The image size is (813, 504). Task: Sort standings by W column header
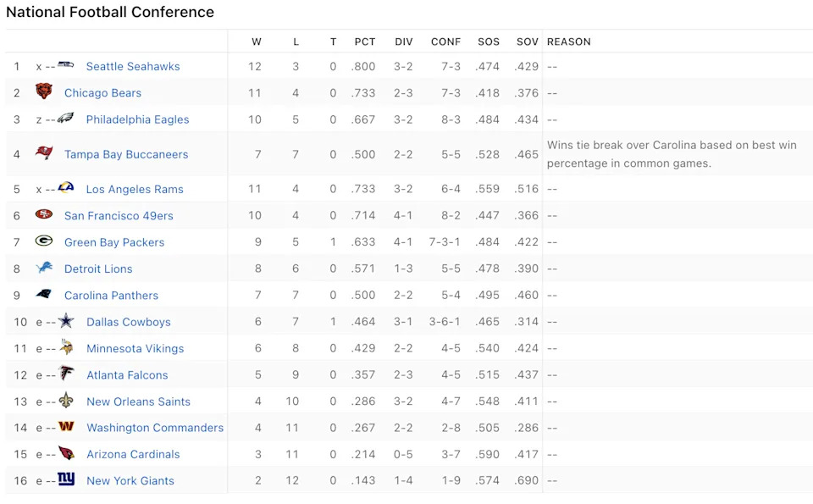257,42
